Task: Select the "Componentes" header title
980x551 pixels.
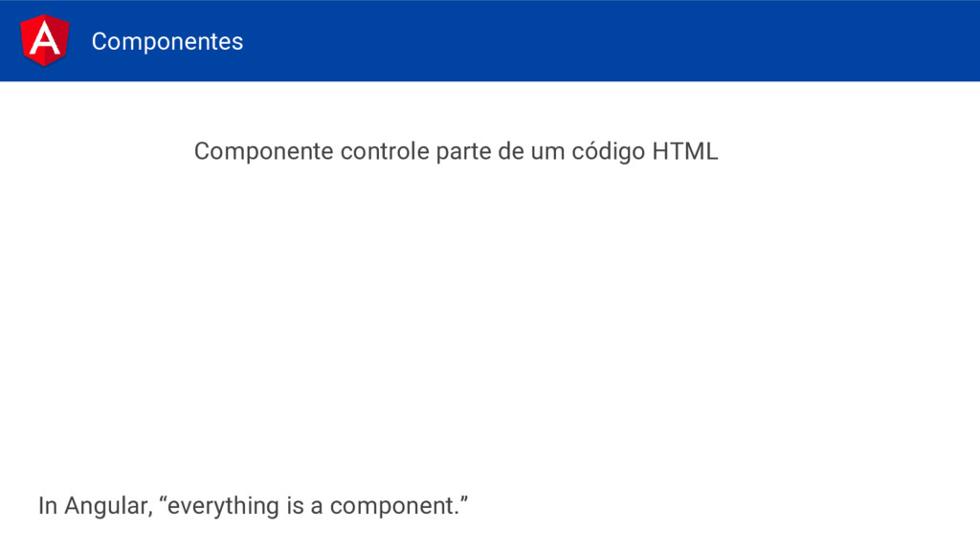Action: tap(167, 41)
